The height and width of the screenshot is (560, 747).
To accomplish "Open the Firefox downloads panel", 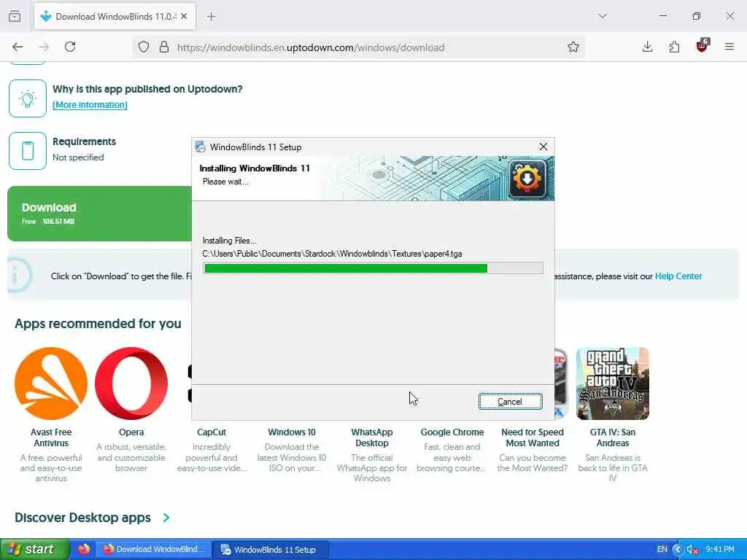I will (647, 47).
